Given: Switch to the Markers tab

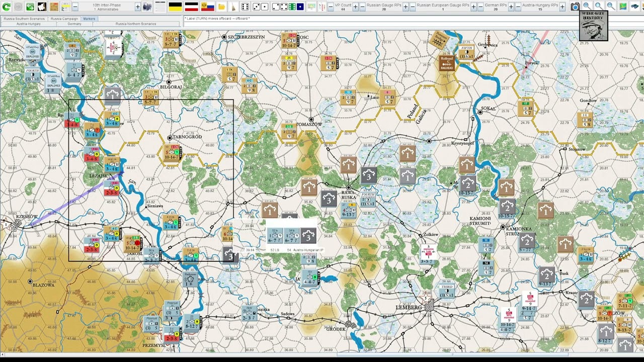Looking at the screenshot, I should (89, 19).
